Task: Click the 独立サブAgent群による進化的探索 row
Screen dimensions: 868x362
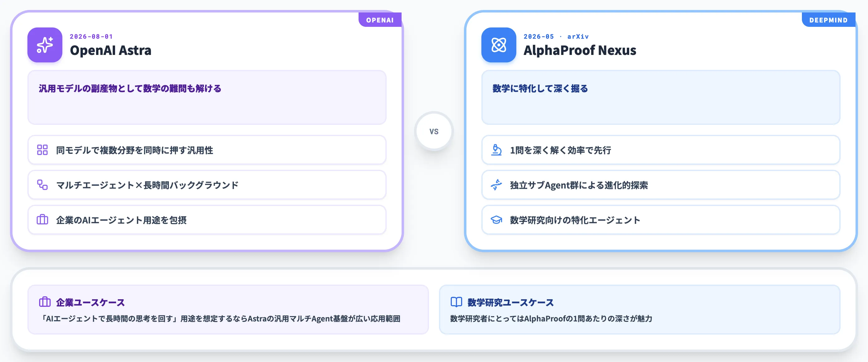Action: pos(661,185)
